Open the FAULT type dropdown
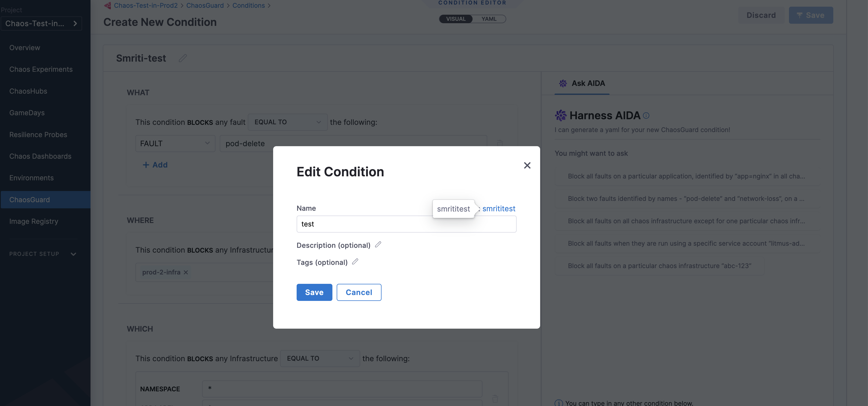Viewport: 868px width, 406px height. (175, 144)
